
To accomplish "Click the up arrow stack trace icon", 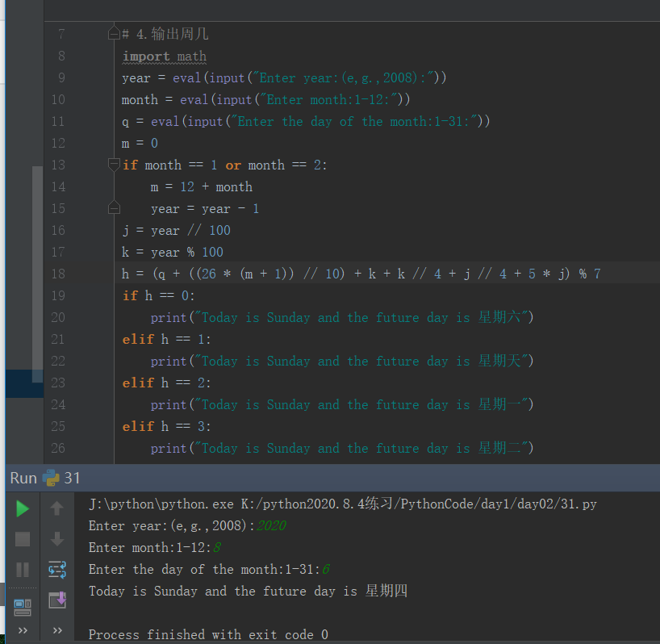I will (x=56, y=509).
